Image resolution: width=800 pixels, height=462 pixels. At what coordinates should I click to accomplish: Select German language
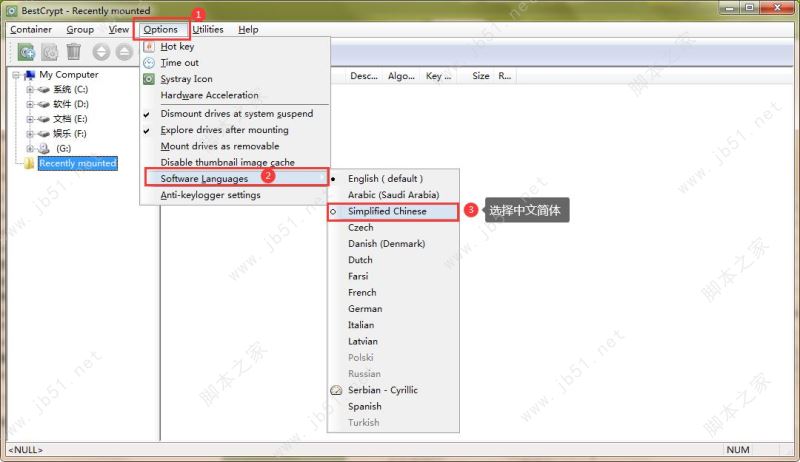(393, 309)
